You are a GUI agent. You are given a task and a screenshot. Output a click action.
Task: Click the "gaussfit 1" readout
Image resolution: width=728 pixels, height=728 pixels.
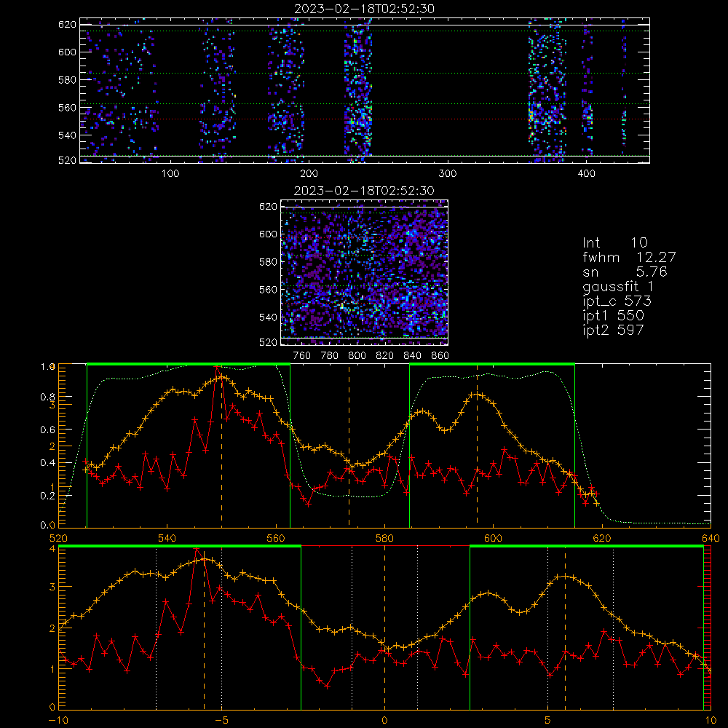click(x=618, y=286)
